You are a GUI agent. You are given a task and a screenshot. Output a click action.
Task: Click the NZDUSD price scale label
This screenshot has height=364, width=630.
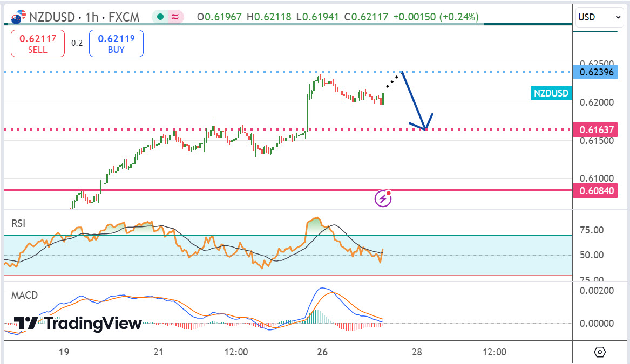tap(551, 93)
